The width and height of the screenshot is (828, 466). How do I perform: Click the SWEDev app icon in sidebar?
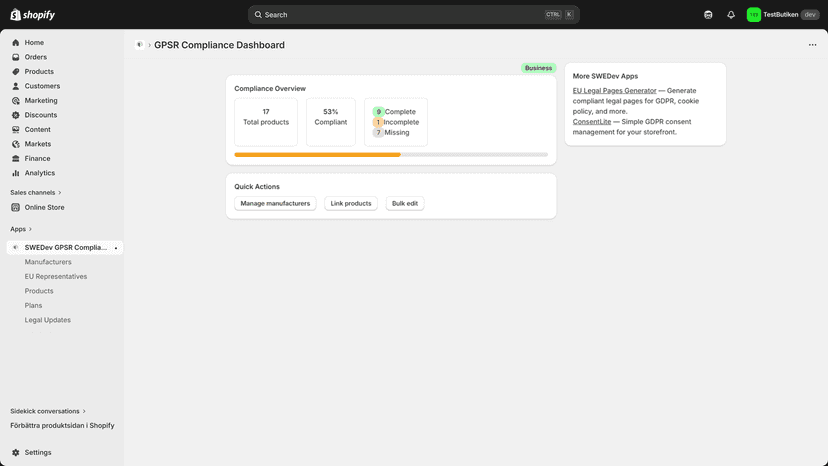coord(15,247)
